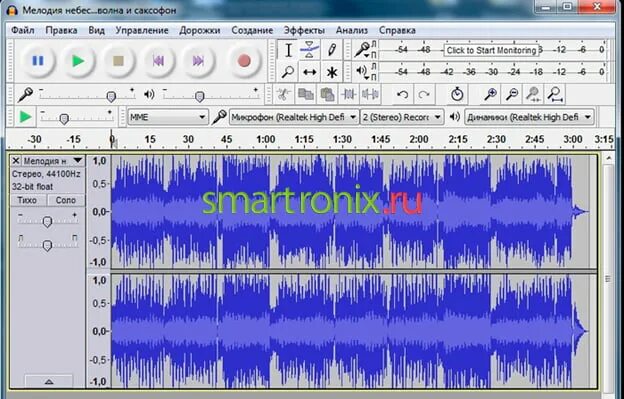This screenshot has width=624, height=399.
Task: Skip to start of the track
Action: pyautogui.click(x=158, y=61)
